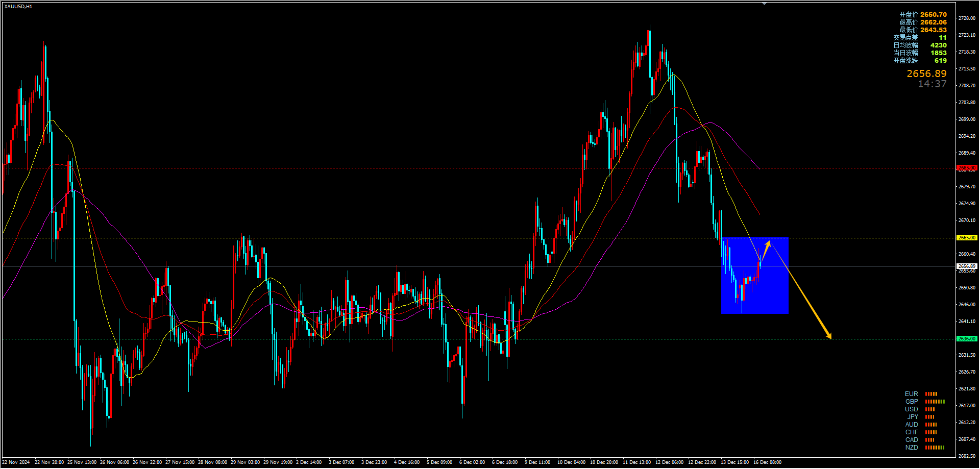Click the 13 Dec 15:00 time axis label
980x469 pixels.
(x=734, y=462)
